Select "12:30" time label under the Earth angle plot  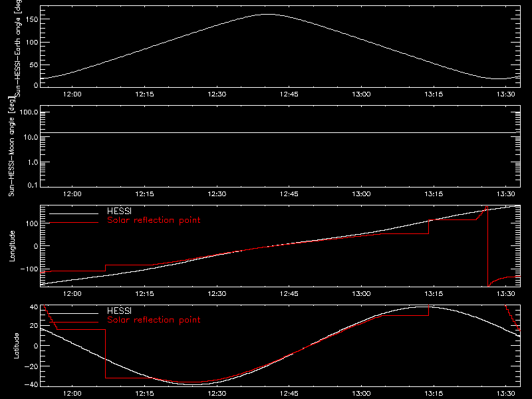click(x=217, y=94)
